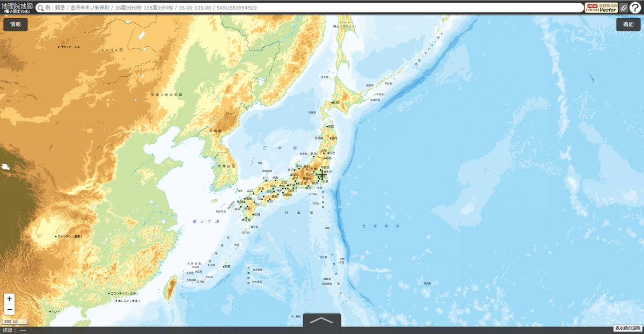The image size is (644, 334).
Task: Zoom out with the minus button
Action: (x=10, y=310)
